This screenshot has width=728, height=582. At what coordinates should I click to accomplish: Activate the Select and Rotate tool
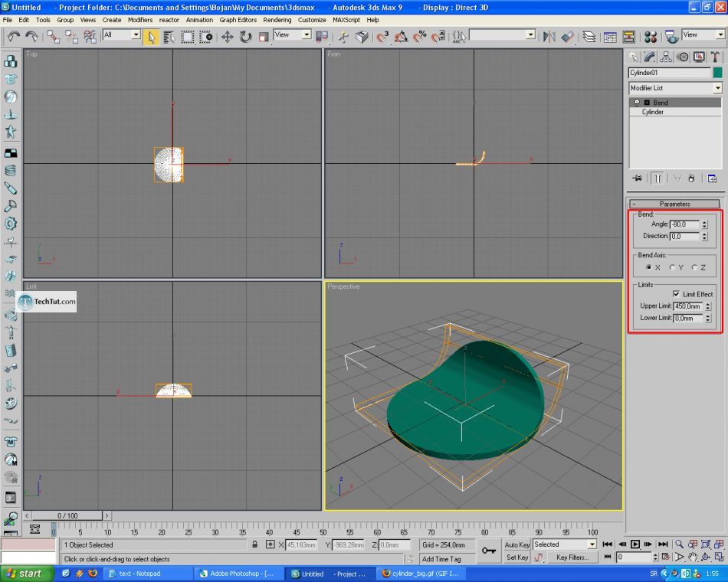tap(245, 37)
